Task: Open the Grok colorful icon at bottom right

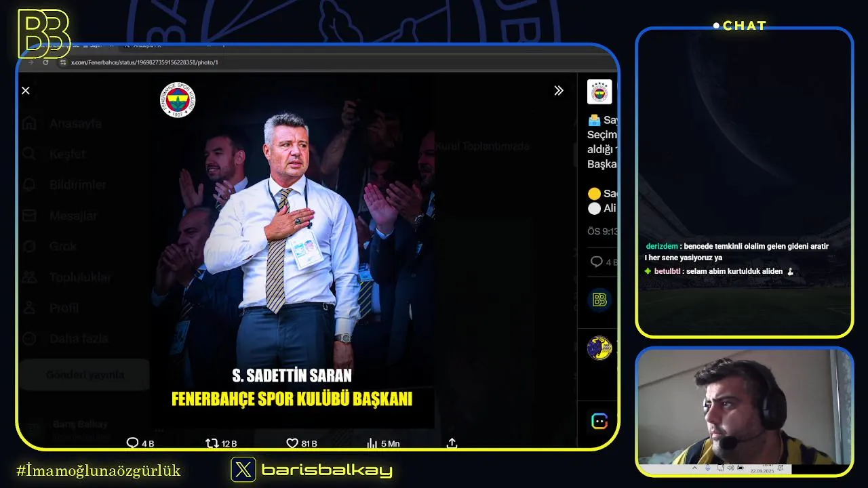Action: (x=599, y=421)
